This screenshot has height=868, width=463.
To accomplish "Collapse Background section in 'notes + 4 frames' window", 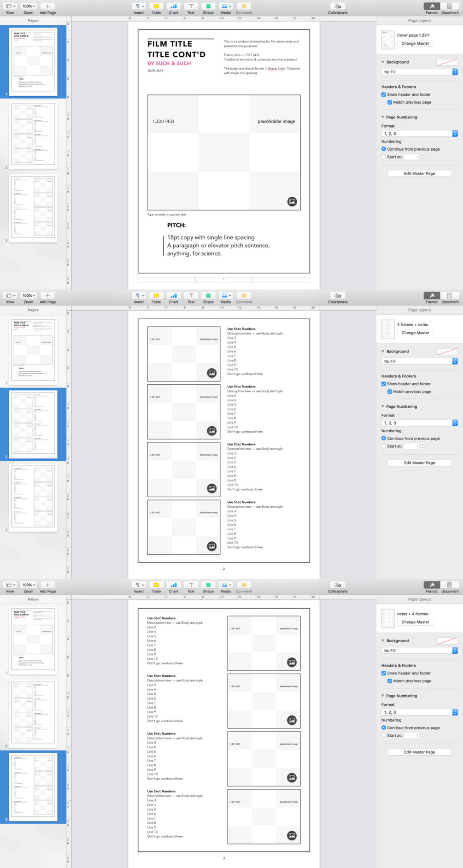I will [383, 640].
